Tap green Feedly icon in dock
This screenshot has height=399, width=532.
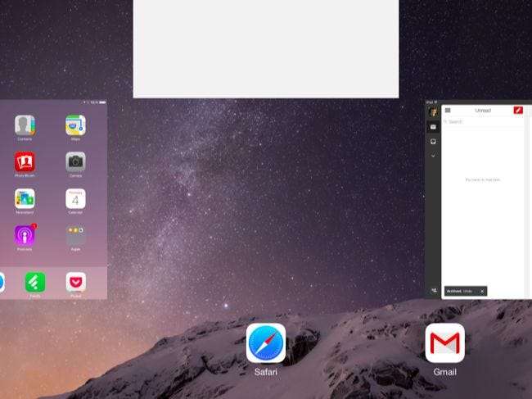[35, 282]
